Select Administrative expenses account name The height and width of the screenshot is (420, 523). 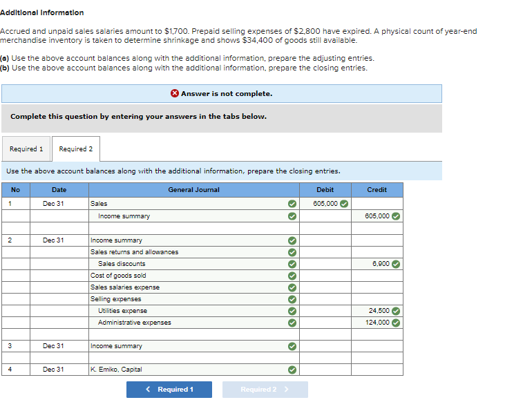click(x=135, y=323)
